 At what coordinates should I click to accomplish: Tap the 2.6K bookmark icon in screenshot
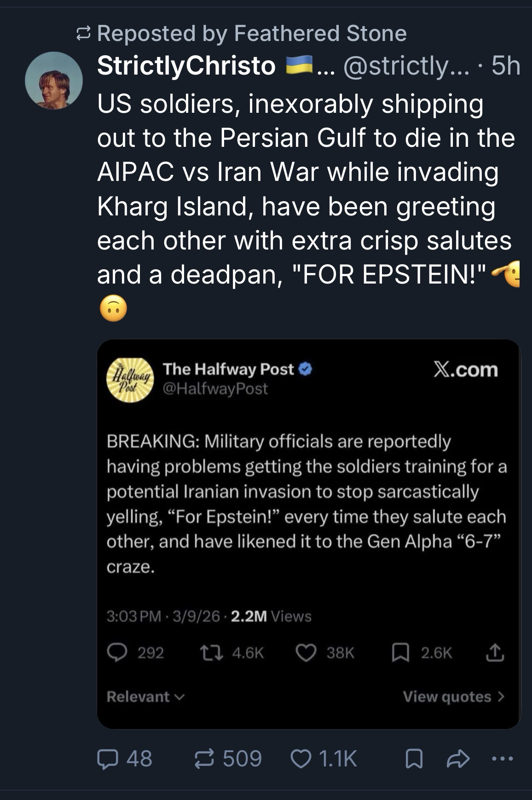(399, 652)
